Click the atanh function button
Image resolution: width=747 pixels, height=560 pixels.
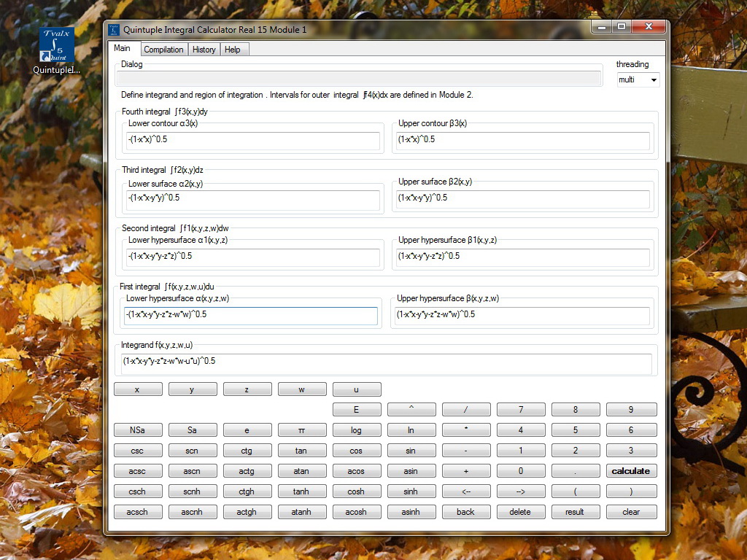point(301,512)
